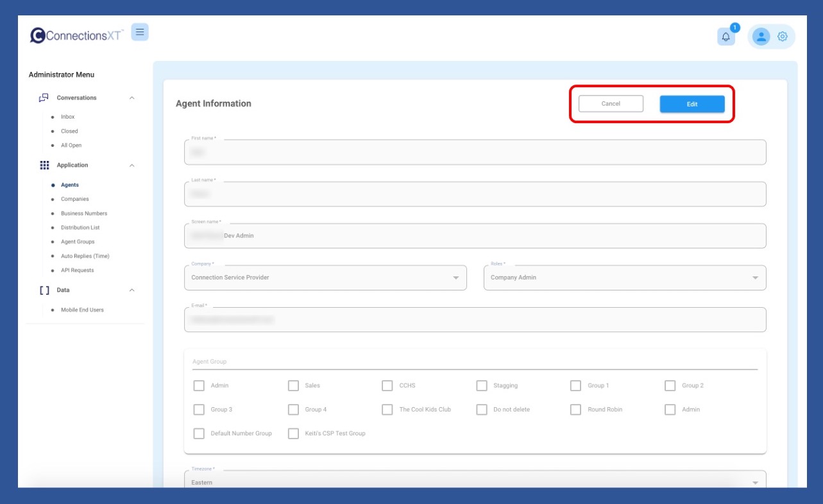Enable the Round Robin checkbox
The width and height of the screenshot is (823, 504).
click(575, 409)
